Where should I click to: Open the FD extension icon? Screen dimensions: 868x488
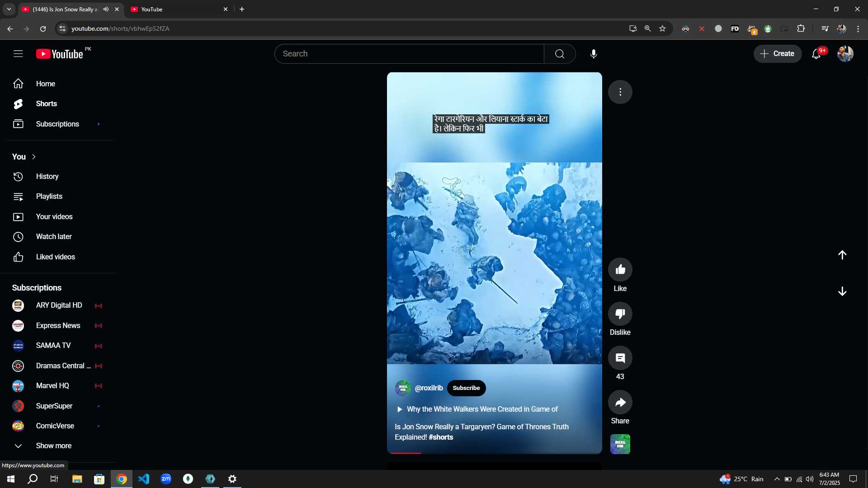click(735, 28)
